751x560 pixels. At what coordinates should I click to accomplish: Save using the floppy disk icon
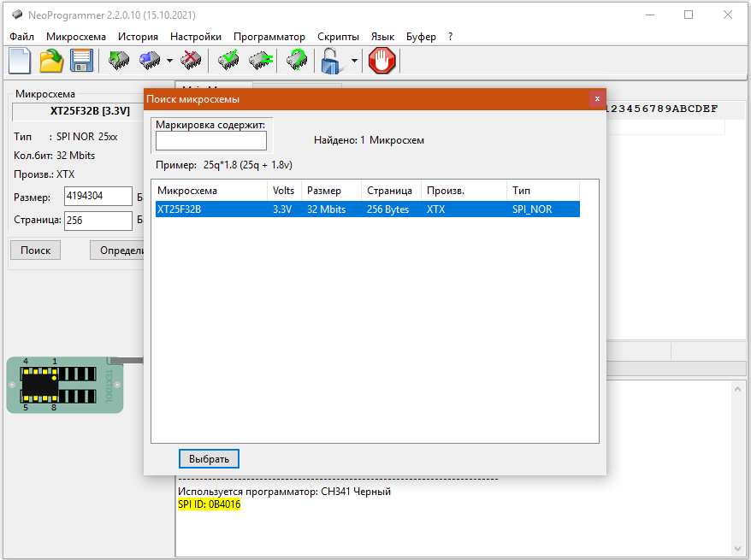81,61
